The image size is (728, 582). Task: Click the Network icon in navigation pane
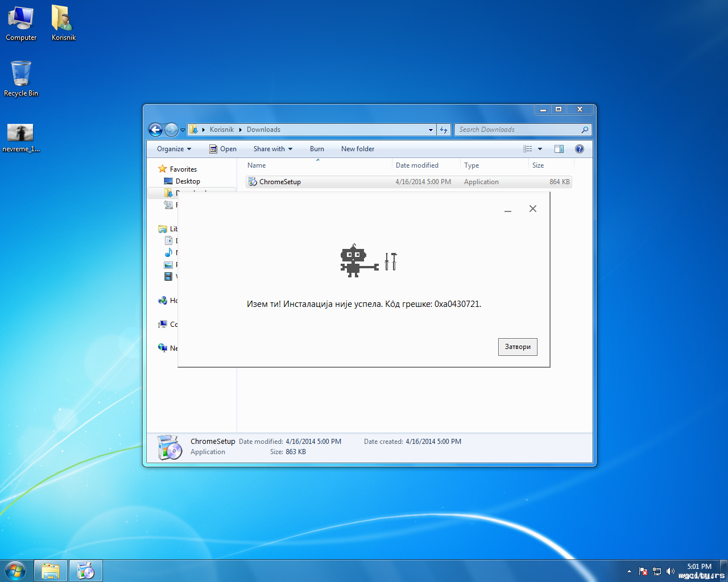tap(163, 348)
